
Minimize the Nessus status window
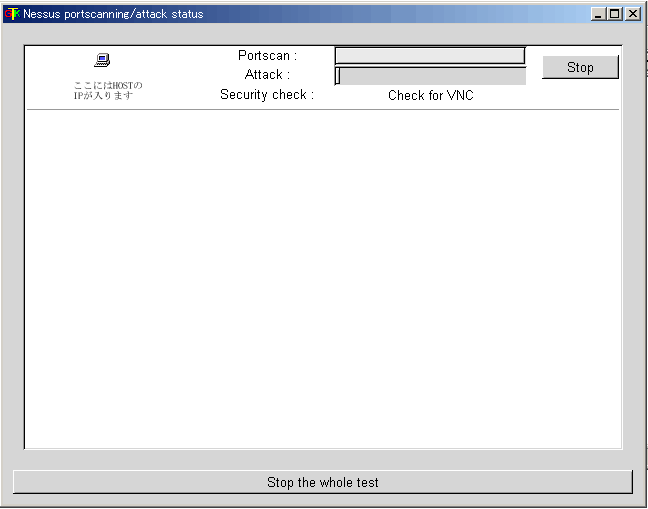click(598, 14)
